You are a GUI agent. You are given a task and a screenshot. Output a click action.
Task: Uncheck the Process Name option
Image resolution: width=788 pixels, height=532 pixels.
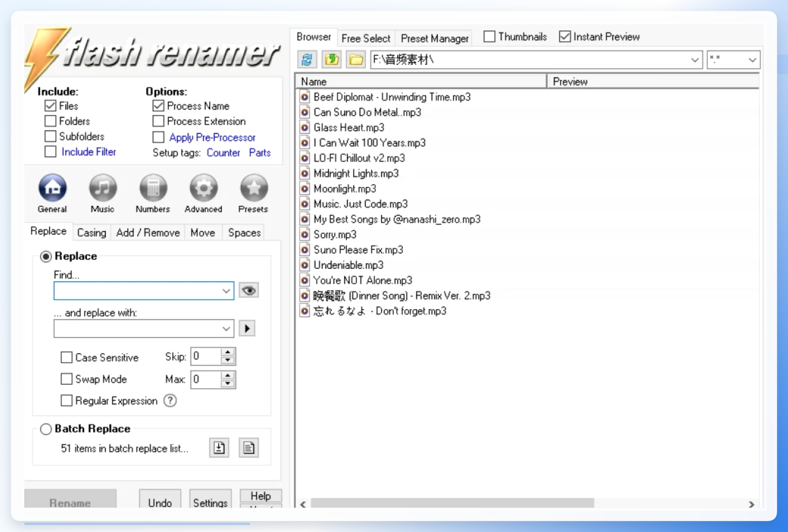tap(158, 106)
